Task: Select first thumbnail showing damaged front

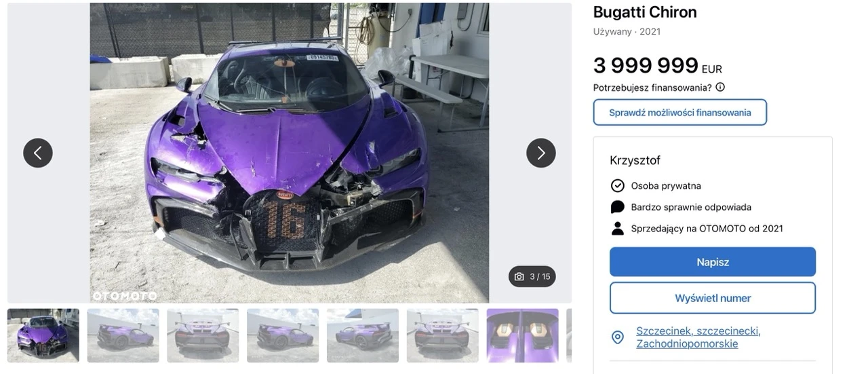Action: 43,335
